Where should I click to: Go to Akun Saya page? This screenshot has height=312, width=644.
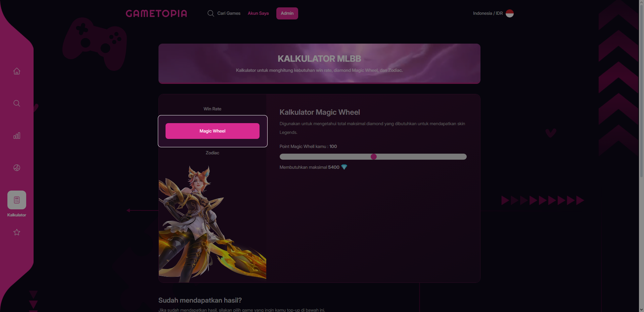click(258, 13)
